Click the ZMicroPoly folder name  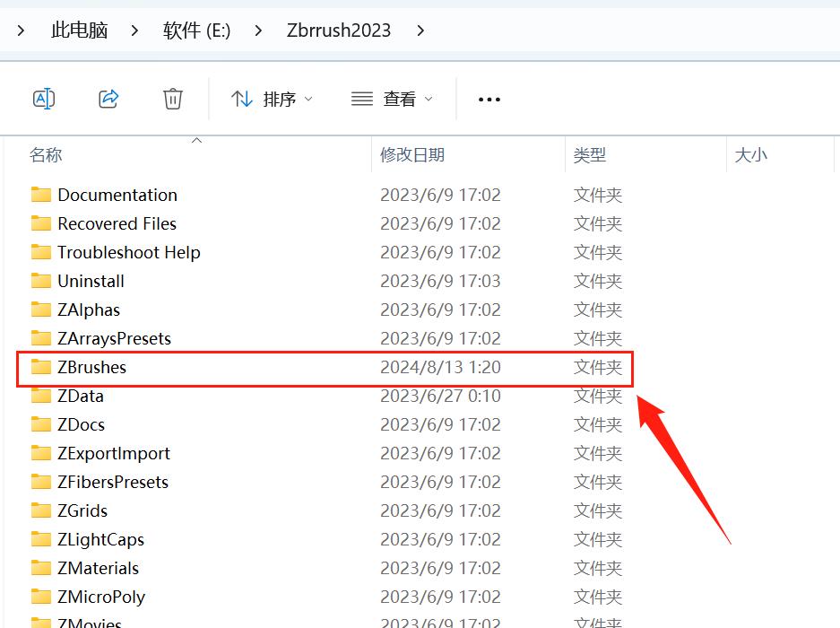click(102, 597)
